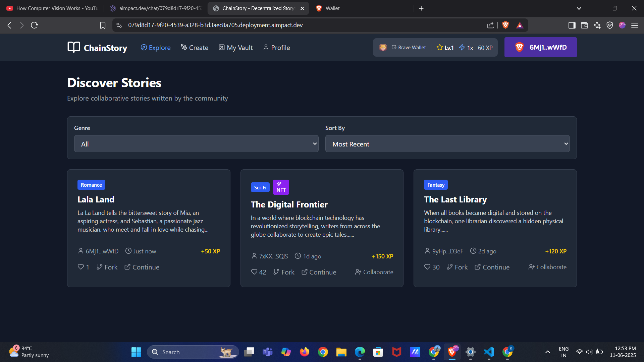Click the 6Mj1..wWfD wallet button
This screenshot has width=644, height=362.
(540, 47)
